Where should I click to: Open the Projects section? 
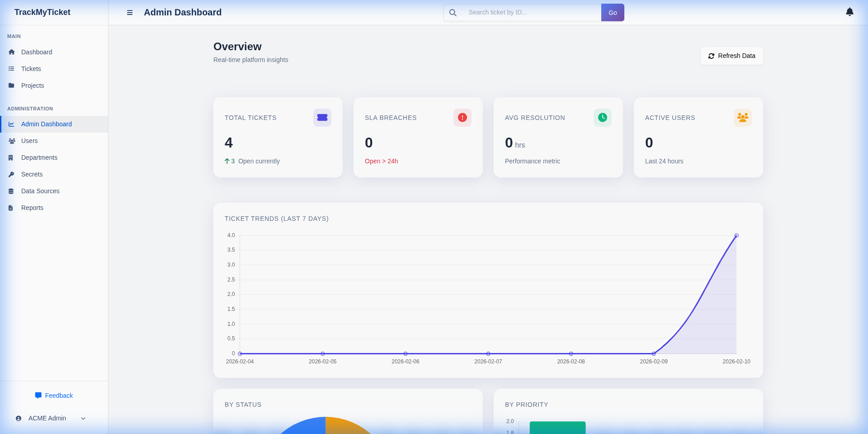(54, 86)
